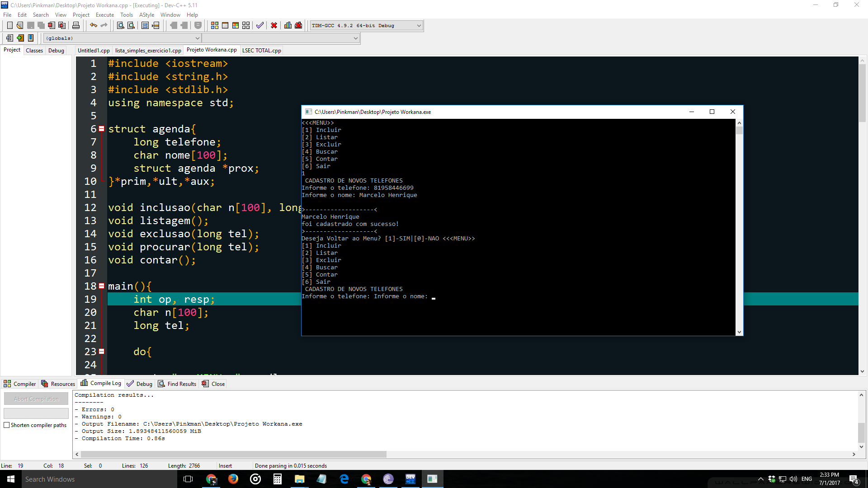Image resolution: width=868 pixels, height=488 pixels.
Task: Click the Print toolbar icon
Action: (76, 25)
